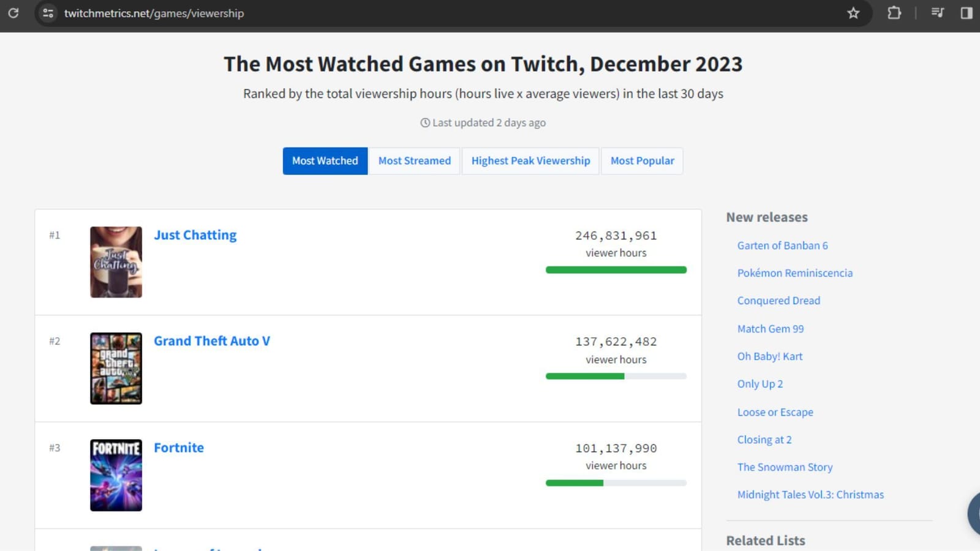Open the Just Chatting category thumbnail
Image resolution: width=980 pixels, height=551 pixels.
(116, 262)
